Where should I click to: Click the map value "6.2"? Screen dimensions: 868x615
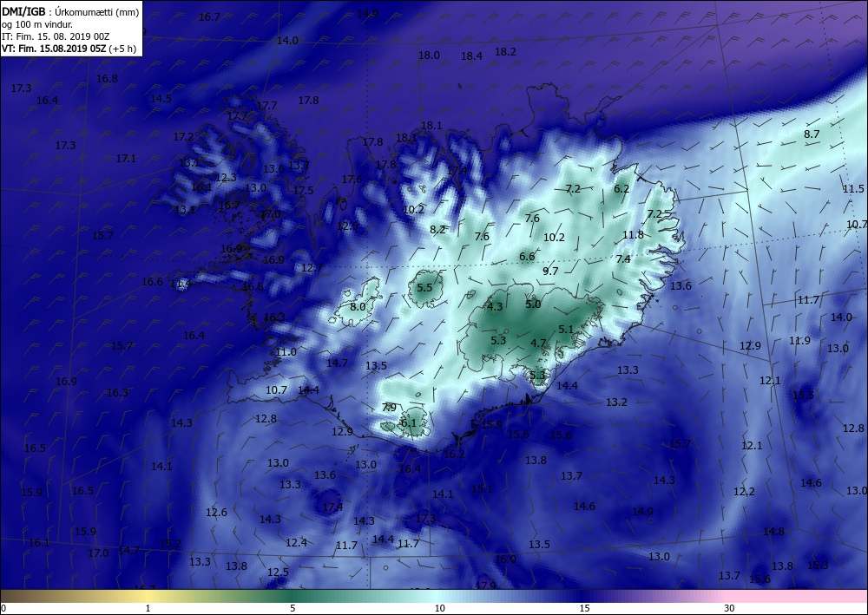[621, 188]
